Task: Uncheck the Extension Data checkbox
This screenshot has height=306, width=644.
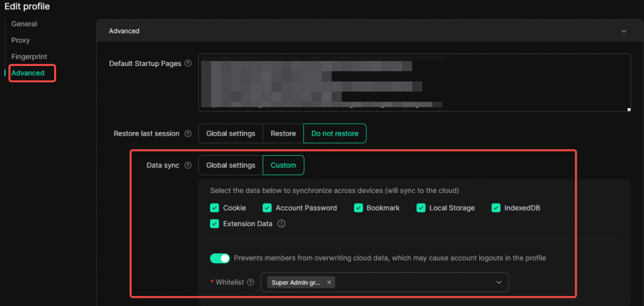Action: [214, 224]
